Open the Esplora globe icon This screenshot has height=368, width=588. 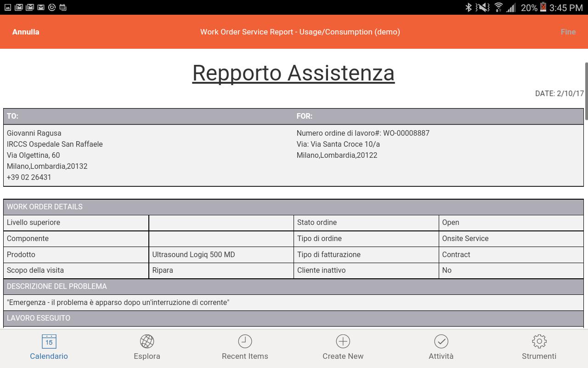tap(147, 341)
